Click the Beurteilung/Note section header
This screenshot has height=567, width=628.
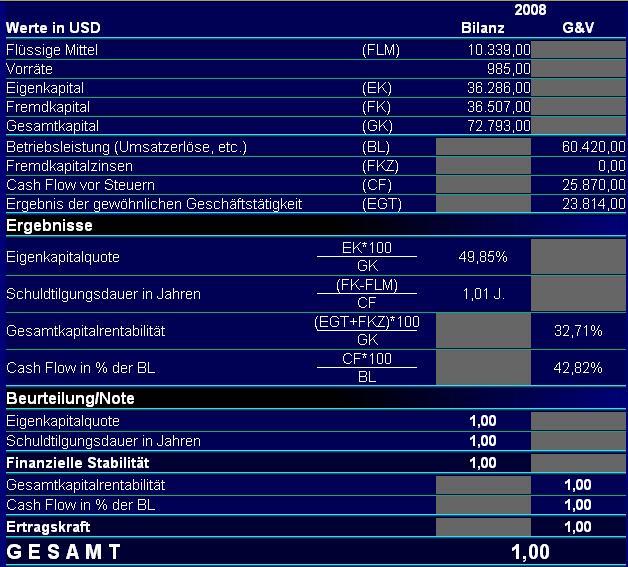click(70, 398)
